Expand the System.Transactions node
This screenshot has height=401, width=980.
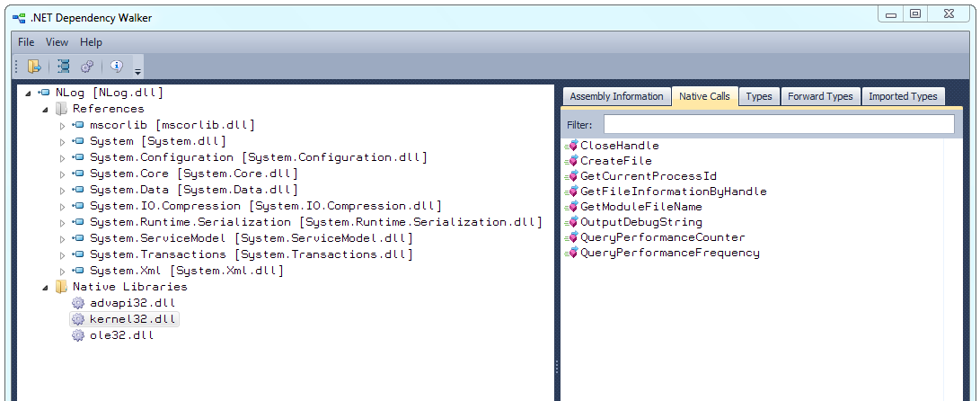pos(62,255)
